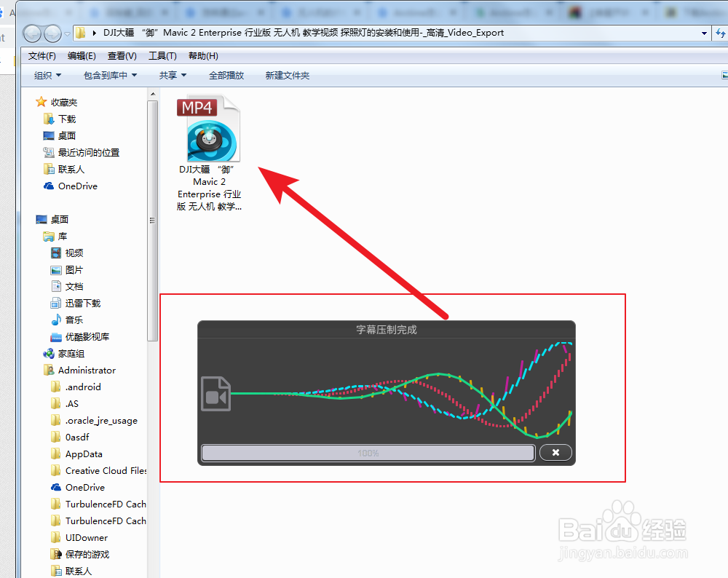
Task: Click the 新建文件夹 button
Action: coord(288,75)
